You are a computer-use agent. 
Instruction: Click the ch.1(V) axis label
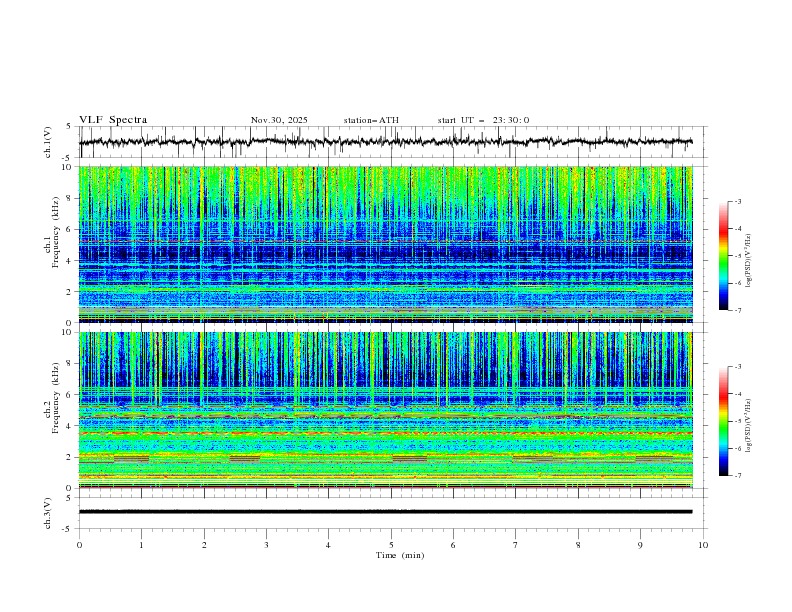tap(49, 142)
